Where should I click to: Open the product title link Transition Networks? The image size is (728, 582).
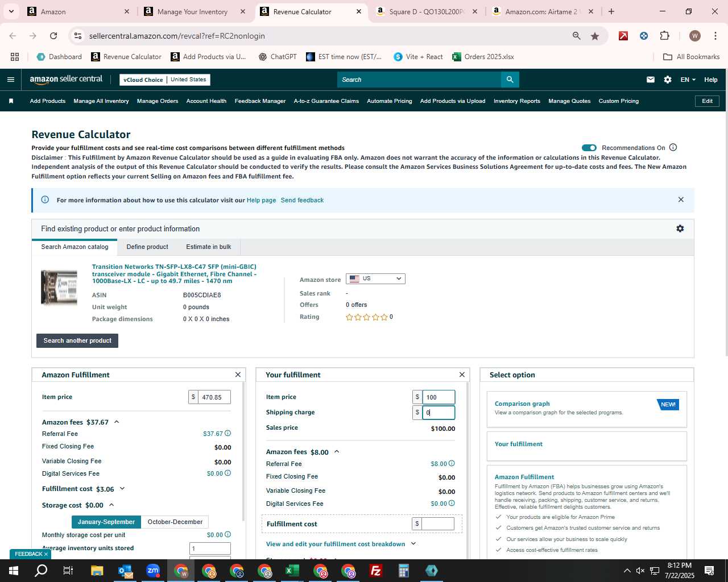point(174,274)
